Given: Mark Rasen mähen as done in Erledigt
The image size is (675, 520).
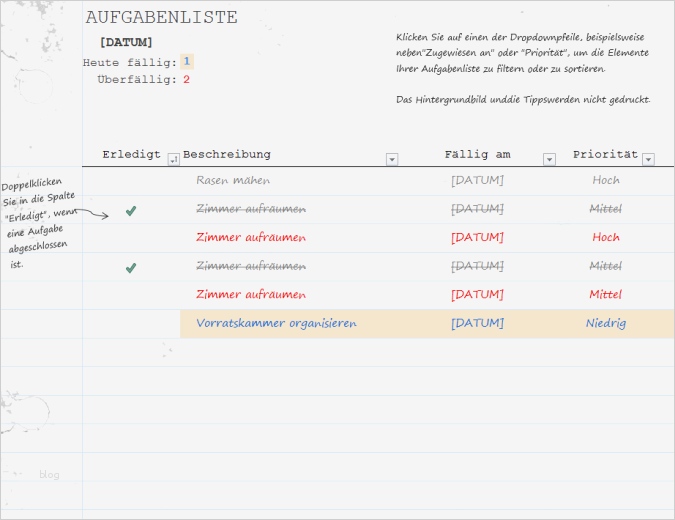Looking at the screenshot, I should point(131,181).
